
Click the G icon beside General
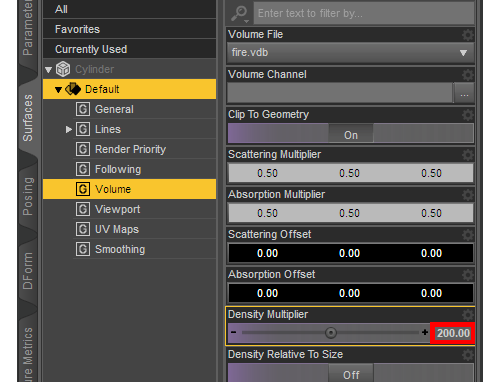coord(83,109)
